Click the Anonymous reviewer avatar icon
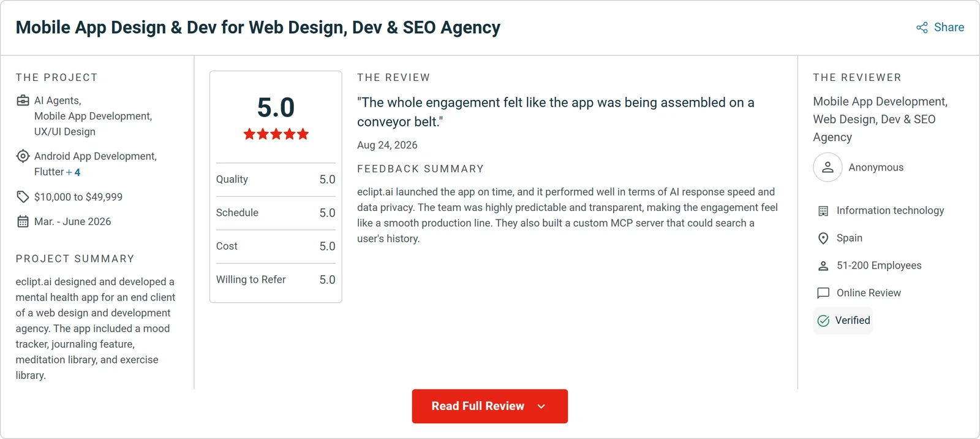980x439 pixels. click(x=827, y=167)
